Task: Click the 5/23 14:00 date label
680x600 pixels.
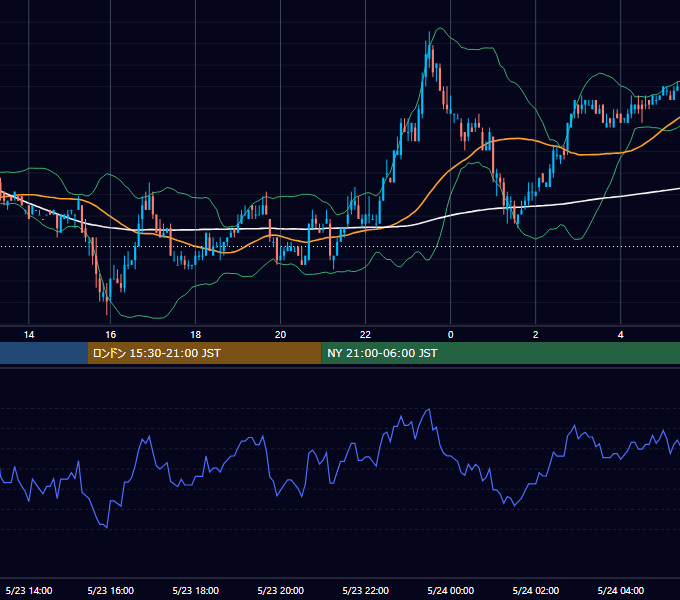Action: [29, 590]
